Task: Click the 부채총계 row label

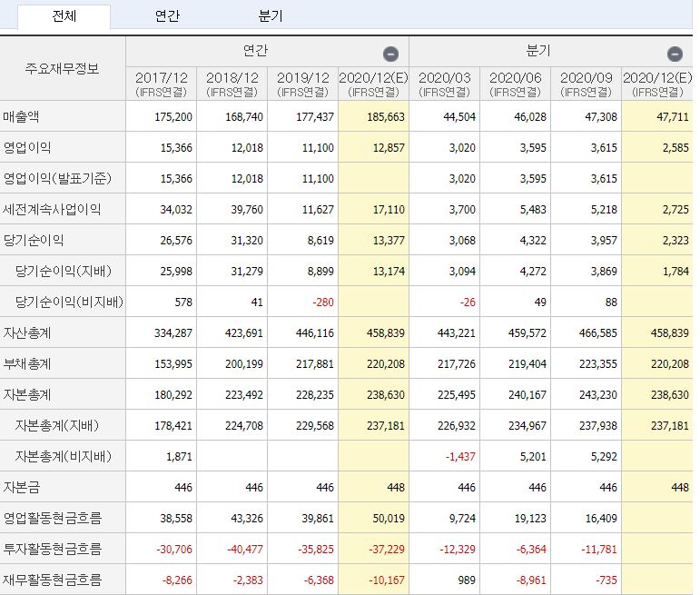Action: [27, 363]
